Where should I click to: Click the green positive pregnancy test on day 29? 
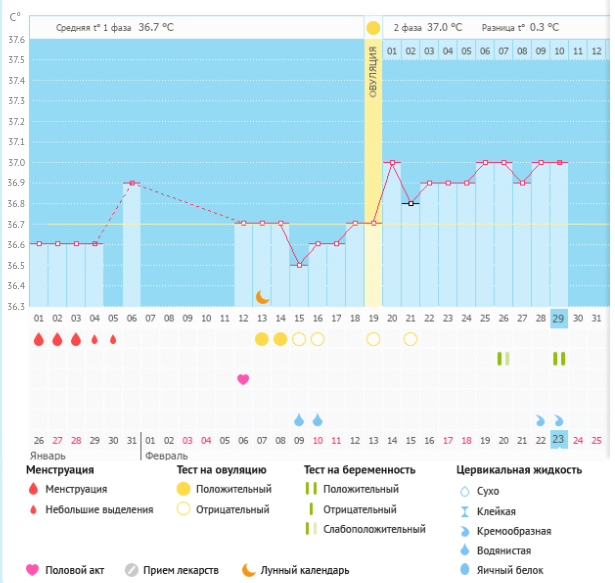click(x=559, y=358)
